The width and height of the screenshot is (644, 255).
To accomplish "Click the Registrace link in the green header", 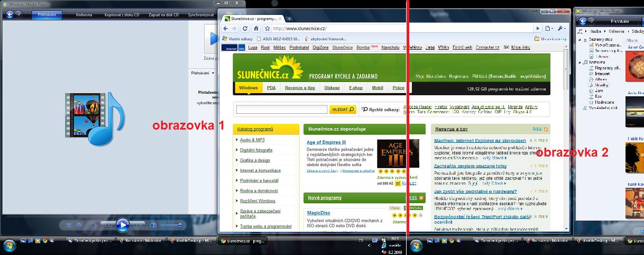I will [x=459, y=77].
